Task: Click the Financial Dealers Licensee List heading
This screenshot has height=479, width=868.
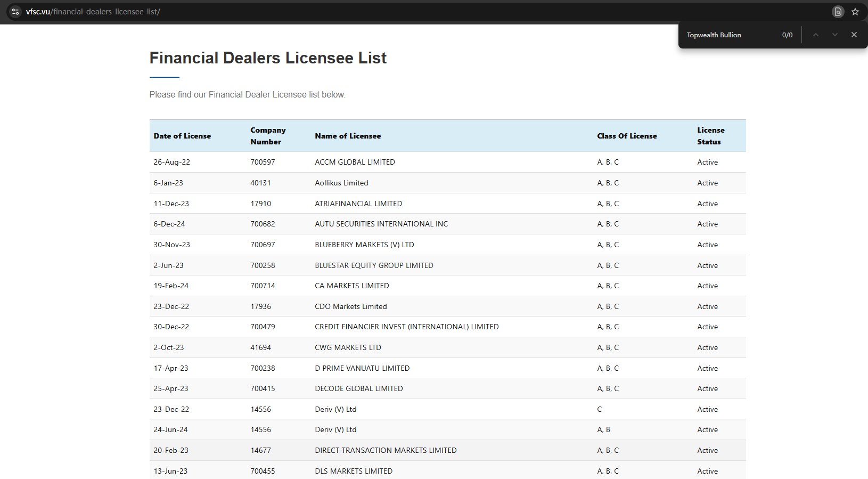Action: click(x=268, y=58)
